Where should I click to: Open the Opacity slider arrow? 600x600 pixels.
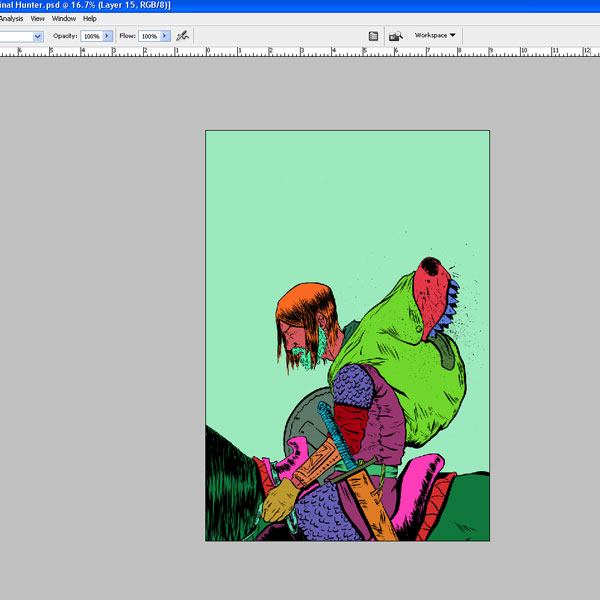pyautogui.click(x=108, y=36)
